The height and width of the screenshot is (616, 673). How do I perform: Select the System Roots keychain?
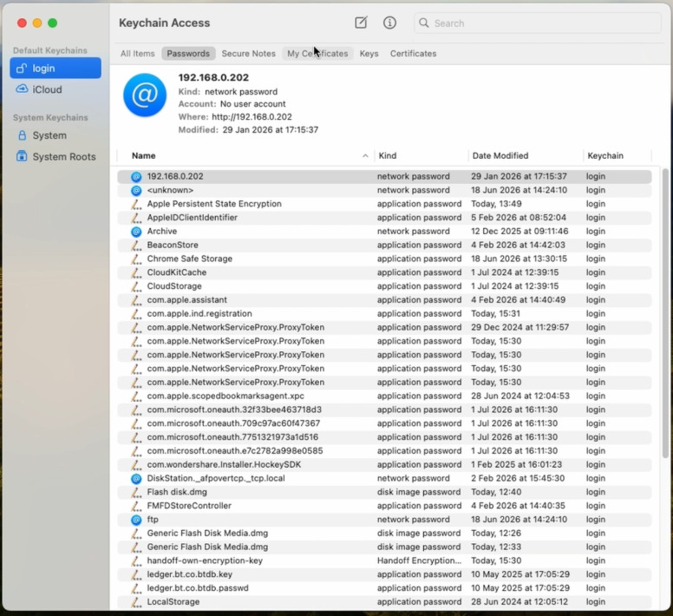[56, 157]
